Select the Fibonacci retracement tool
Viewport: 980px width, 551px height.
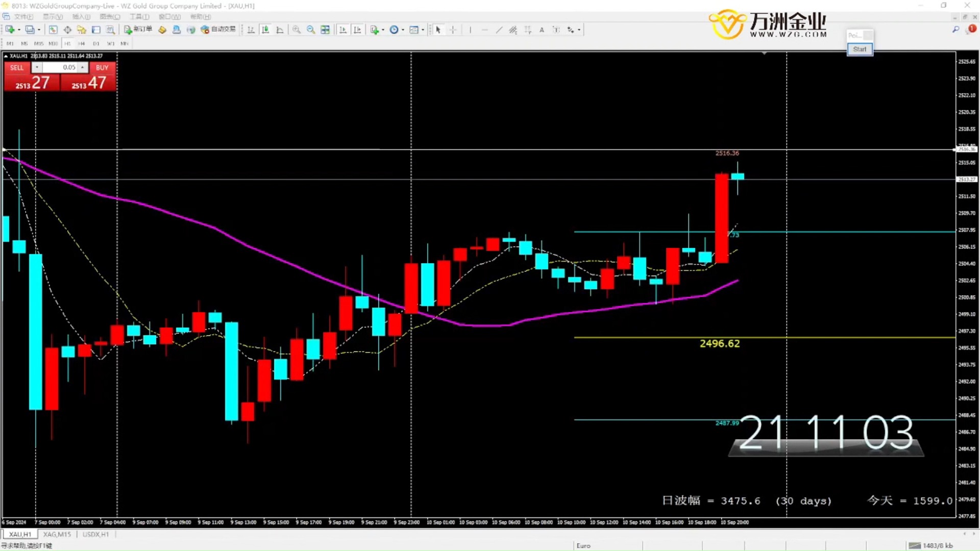[x=527, y=30]
